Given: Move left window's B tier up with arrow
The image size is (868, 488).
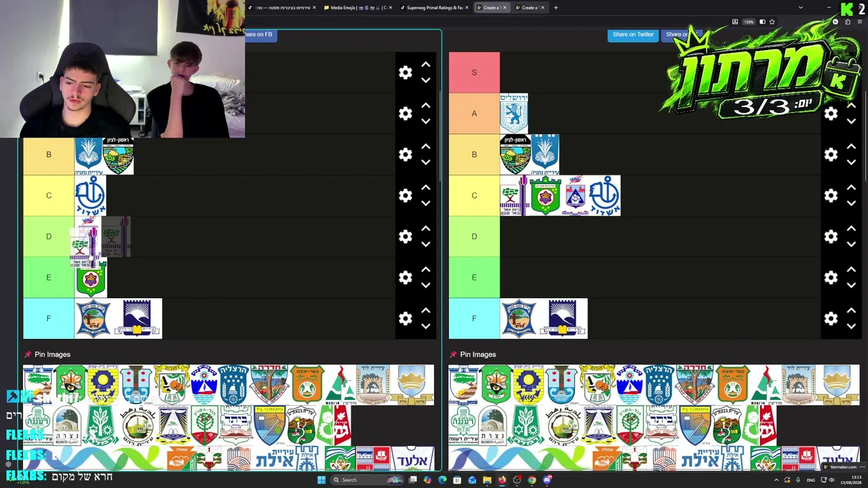Looking at the screenshot, I should coord(426,147).
